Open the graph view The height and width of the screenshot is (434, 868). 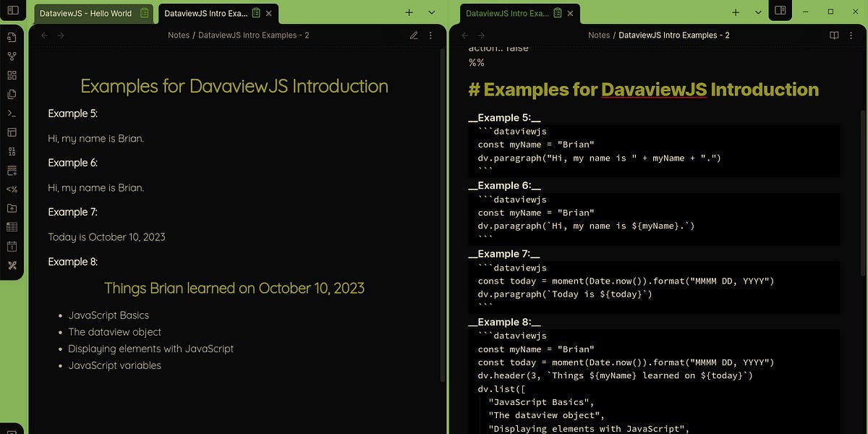[x=12, y=56]
